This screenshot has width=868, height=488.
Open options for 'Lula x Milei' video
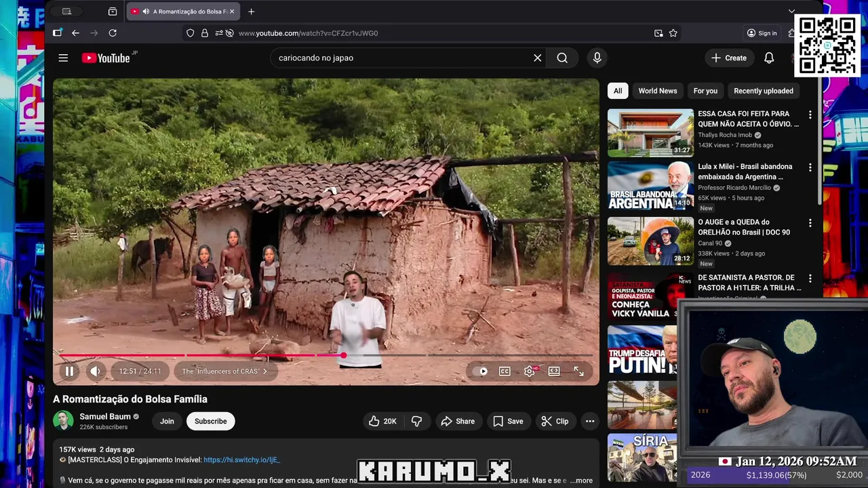[810, 167]
